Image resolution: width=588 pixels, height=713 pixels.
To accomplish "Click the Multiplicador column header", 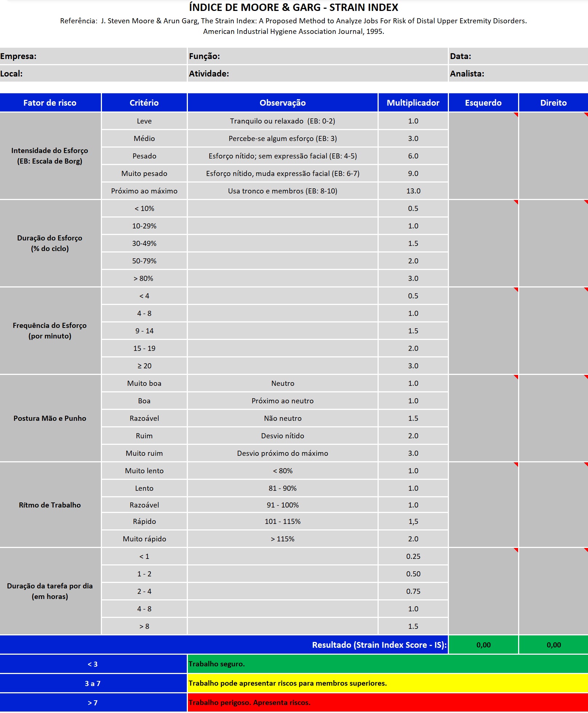I will pos(413,103).
